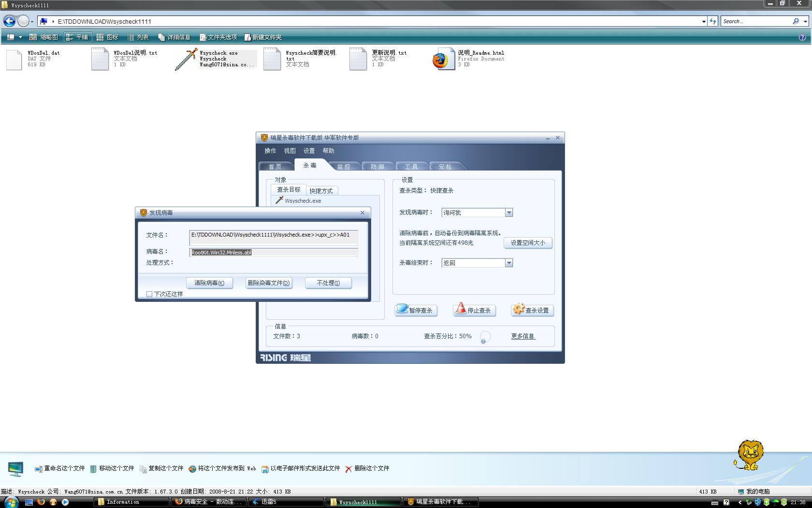Image resolution: width=812 pixels, height=508 pixels.
Task: Refresh the explorer folder view
Action: 713,21
